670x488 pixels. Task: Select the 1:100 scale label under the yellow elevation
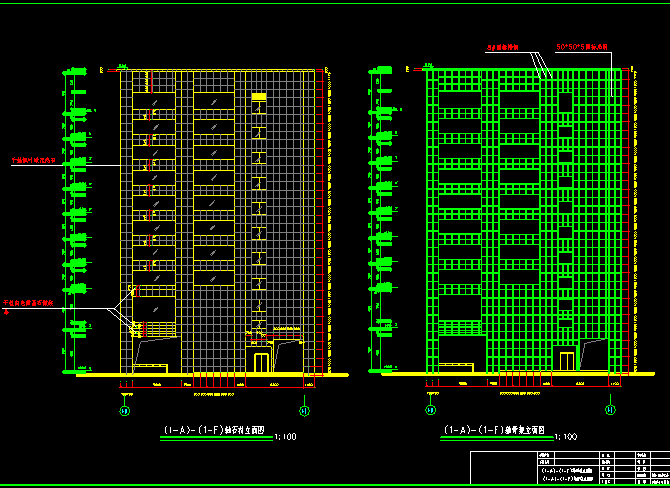[285, 436]
